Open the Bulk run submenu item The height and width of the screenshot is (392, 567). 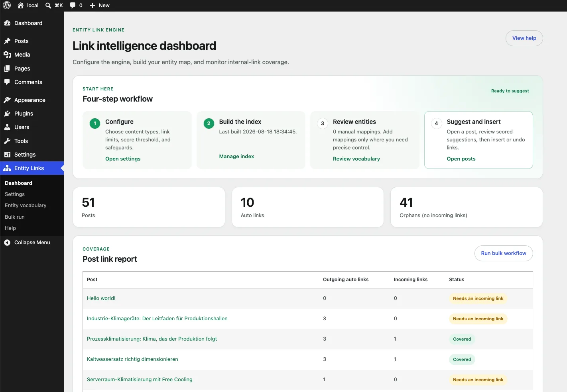(15, 217)
